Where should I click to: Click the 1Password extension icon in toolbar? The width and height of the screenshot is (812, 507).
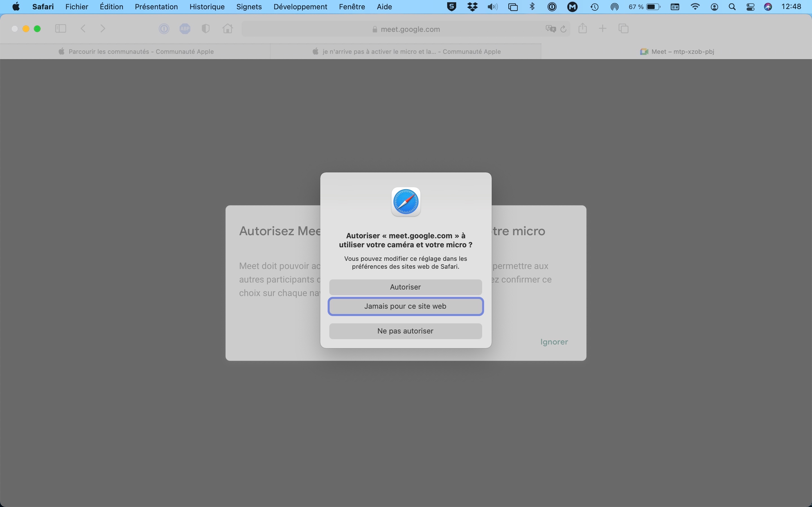point(164,29)
